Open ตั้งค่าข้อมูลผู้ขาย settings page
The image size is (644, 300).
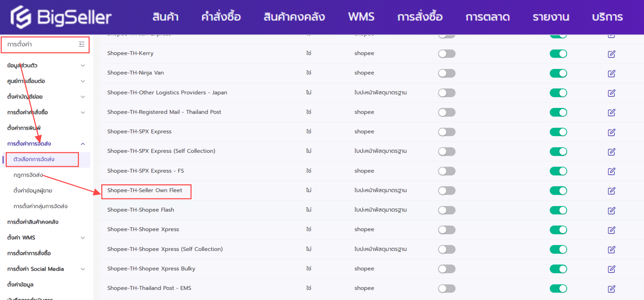[33, 191]
